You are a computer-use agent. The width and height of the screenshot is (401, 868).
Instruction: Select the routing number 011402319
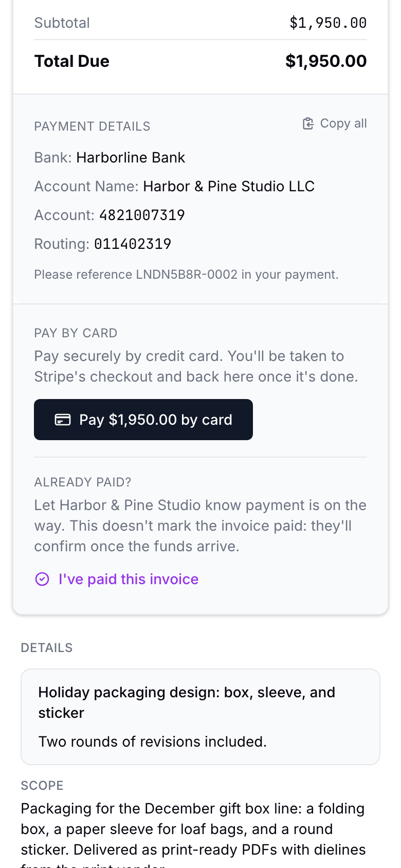point(133,244)
